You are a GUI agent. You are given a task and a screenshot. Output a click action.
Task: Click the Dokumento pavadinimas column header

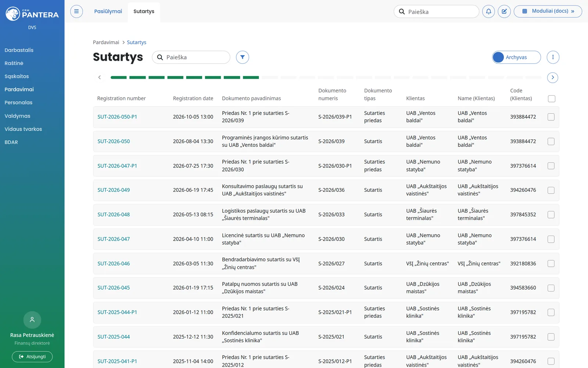pos(251,99)
